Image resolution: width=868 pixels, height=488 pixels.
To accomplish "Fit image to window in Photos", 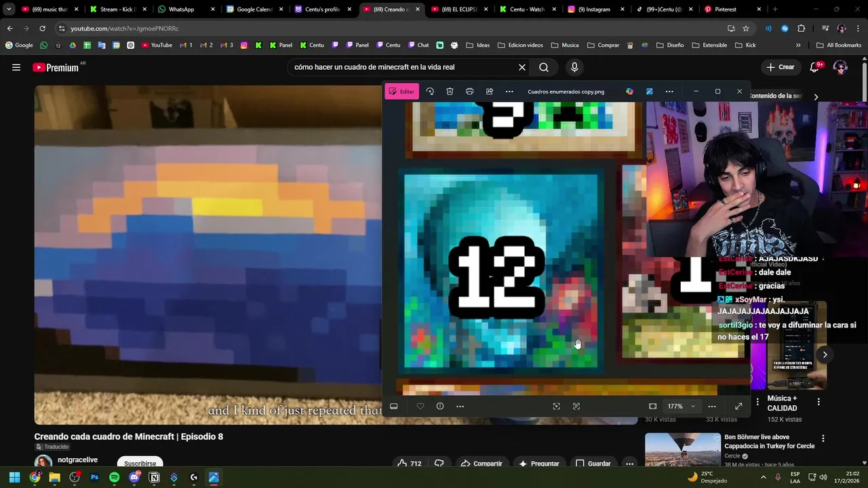I will pos(652,406).
